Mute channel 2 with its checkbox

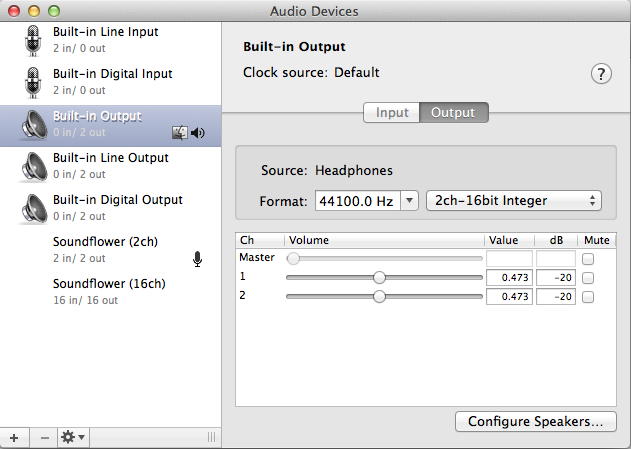coord(588,297)
